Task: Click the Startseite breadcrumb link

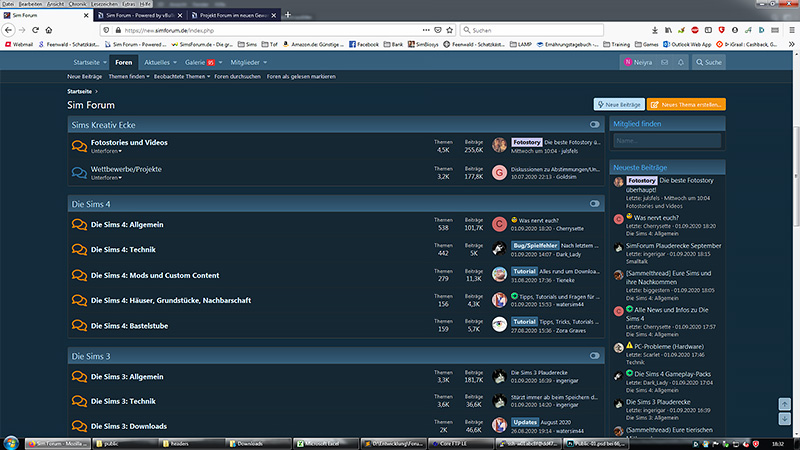Action: pos(80,91)
